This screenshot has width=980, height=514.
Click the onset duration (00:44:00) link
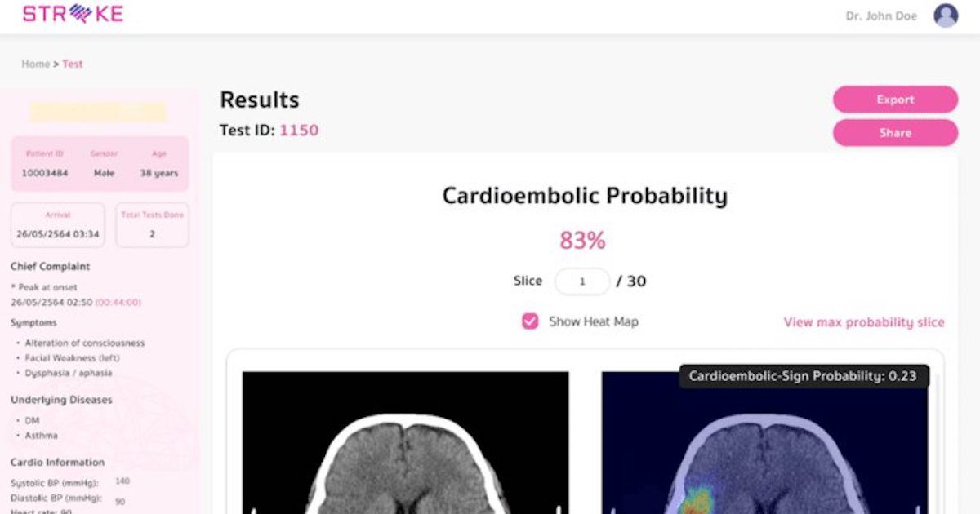click(118, 300)
